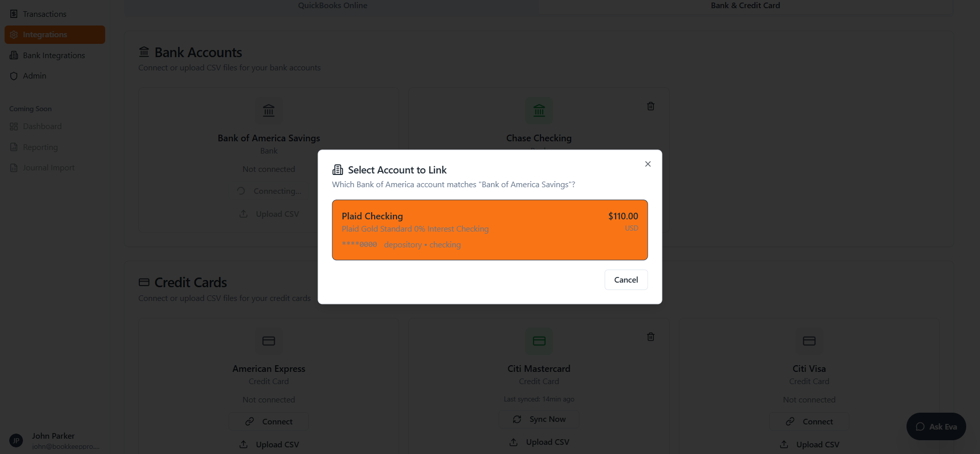Sync Now for Citi Mastercard

539,419
